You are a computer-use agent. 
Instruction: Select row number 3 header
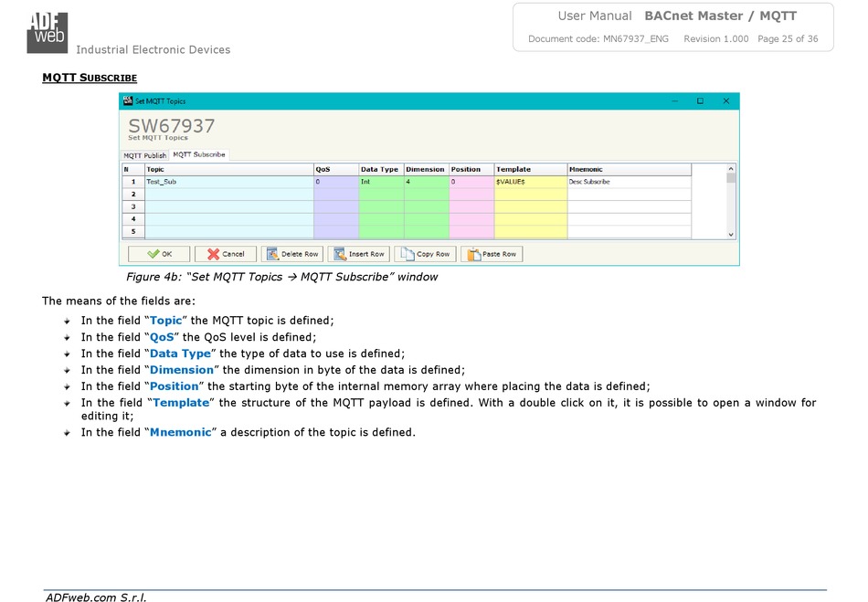tap(133, 206)
